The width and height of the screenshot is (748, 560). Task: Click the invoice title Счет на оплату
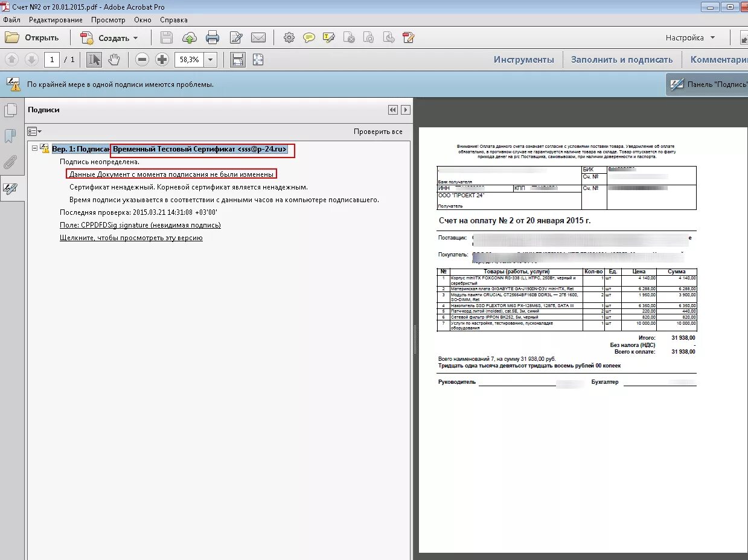point(514,220)
